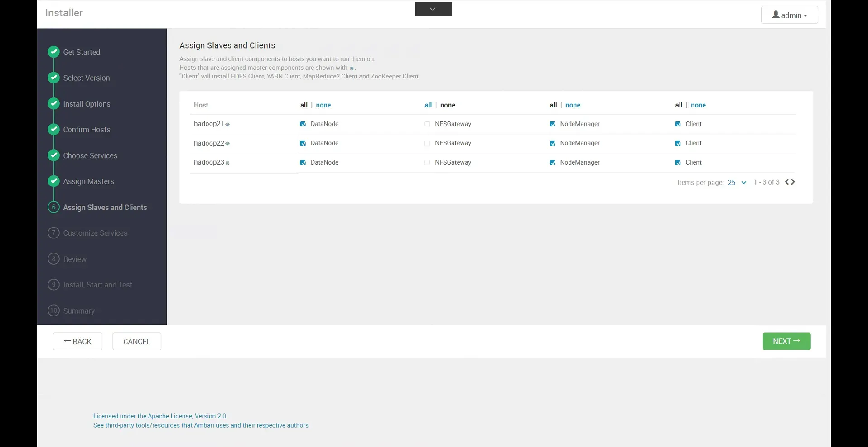868x447 pixels.
Task: Click the NEXT button
Action: pos(786,341)
